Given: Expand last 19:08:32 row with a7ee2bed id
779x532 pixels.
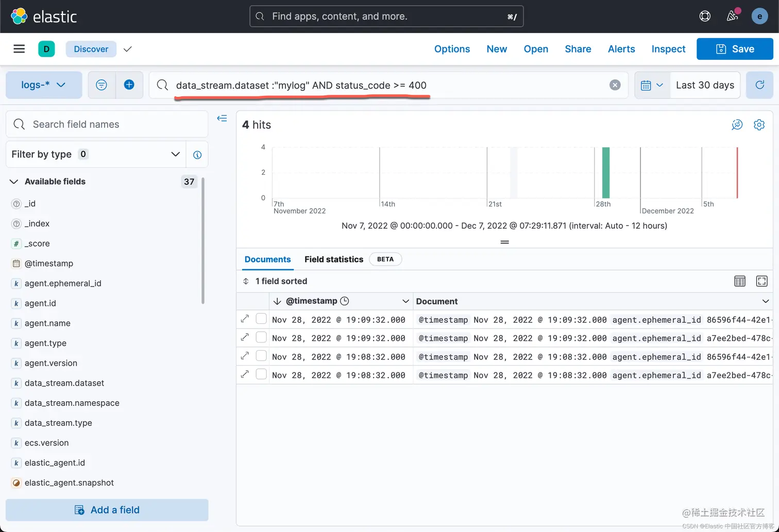Looking at the screenshot, I should coord(245,375).
